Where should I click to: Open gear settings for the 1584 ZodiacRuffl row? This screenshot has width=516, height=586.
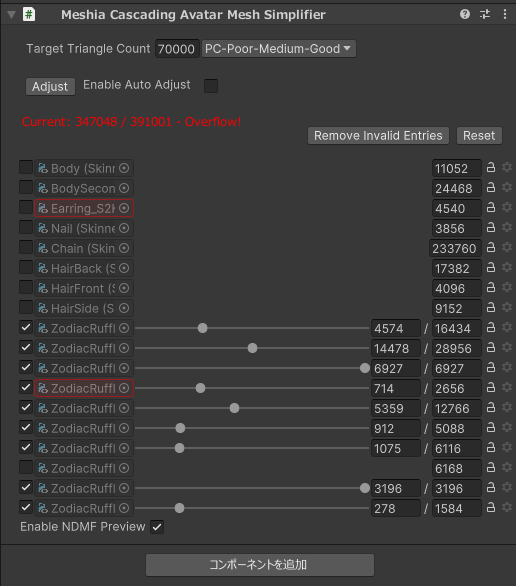[507, 507]
